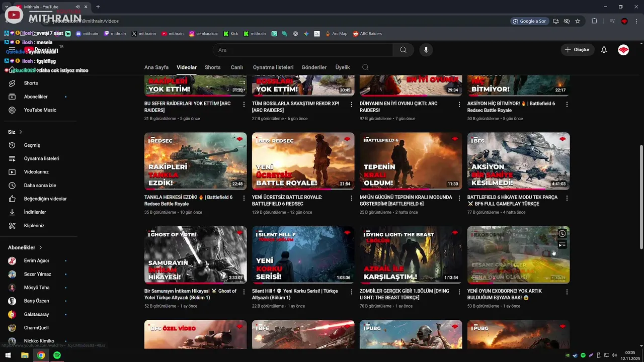The height and width of the screenshot is (362, 644).
Task: Open channel Oynatma listeleri tab
Action: [273, 67]
